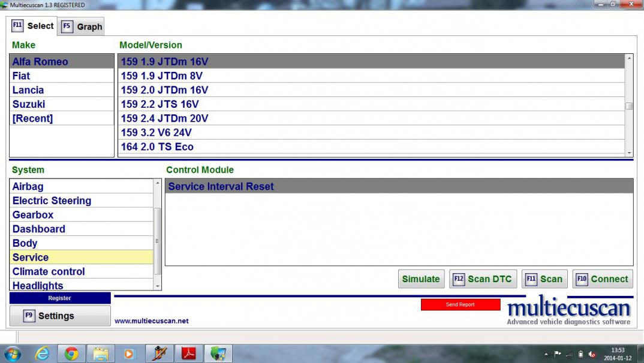Select model 164 2.0 TS Eco

(372, 146)
